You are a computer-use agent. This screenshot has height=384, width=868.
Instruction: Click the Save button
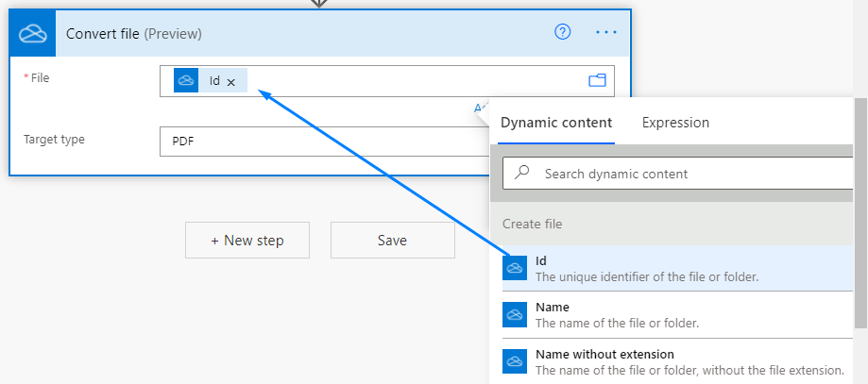pos(393,241)
